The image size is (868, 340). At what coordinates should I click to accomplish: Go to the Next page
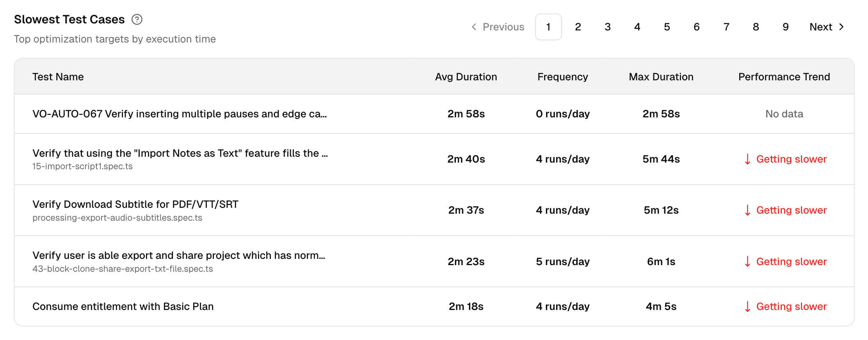coord(827,27)
